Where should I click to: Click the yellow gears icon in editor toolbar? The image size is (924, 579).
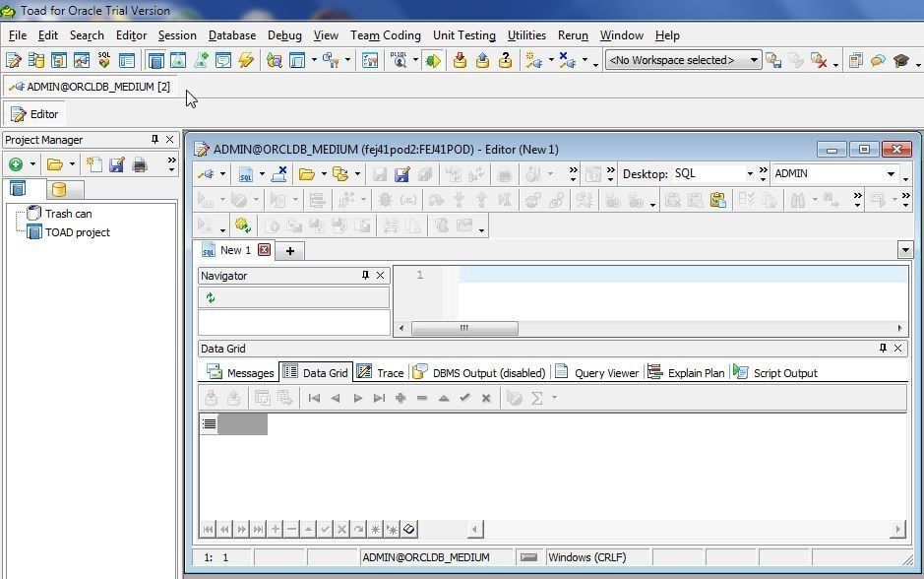pos(243,225)
